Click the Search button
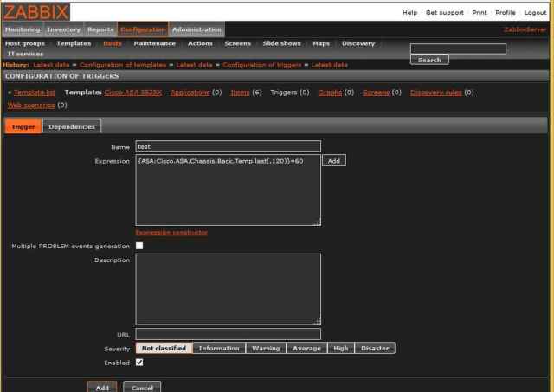The width and height of the screenshot is (554, 392). coord(429,60)
